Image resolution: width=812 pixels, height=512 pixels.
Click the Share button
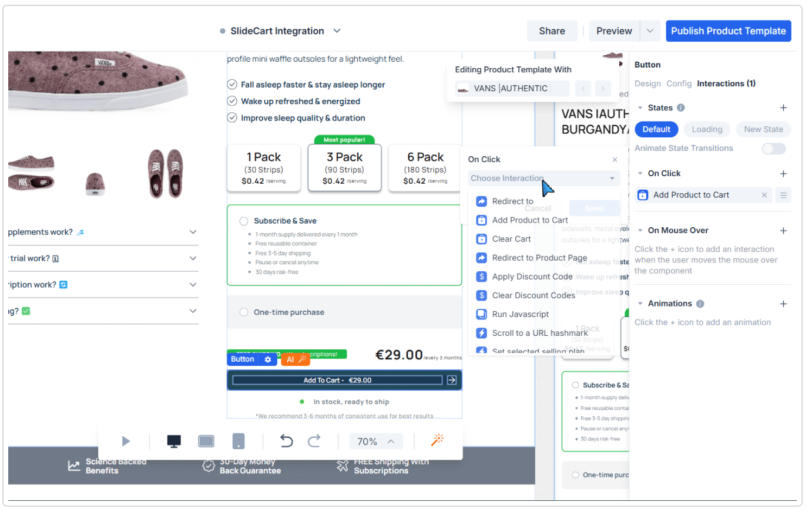552,31
